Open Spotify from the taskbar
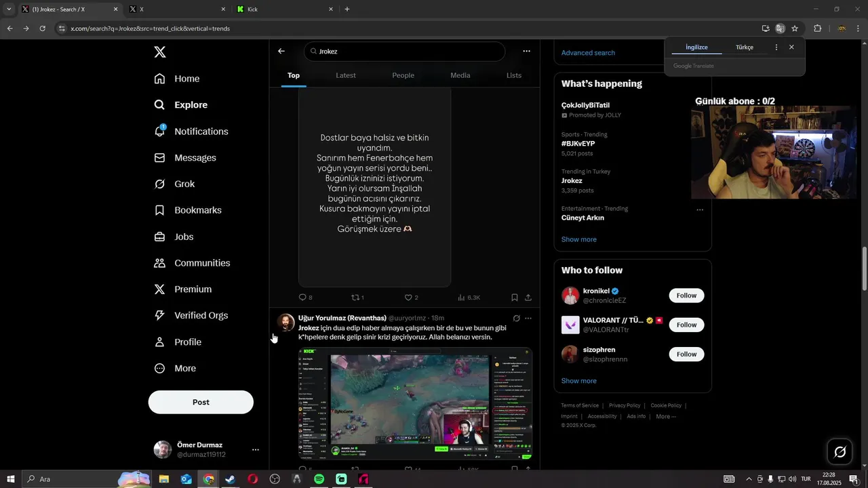 coord(319,479)
